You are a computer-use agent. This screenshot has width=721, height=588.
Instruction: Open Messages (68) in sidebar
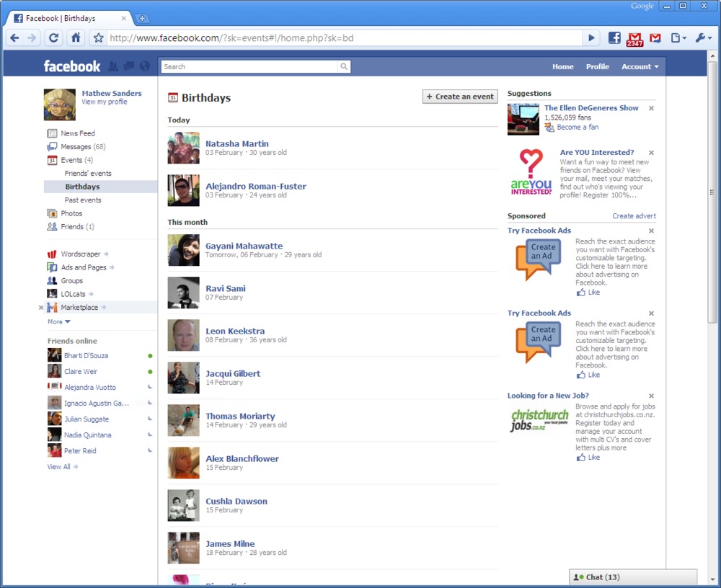click(x=83, y=147)
